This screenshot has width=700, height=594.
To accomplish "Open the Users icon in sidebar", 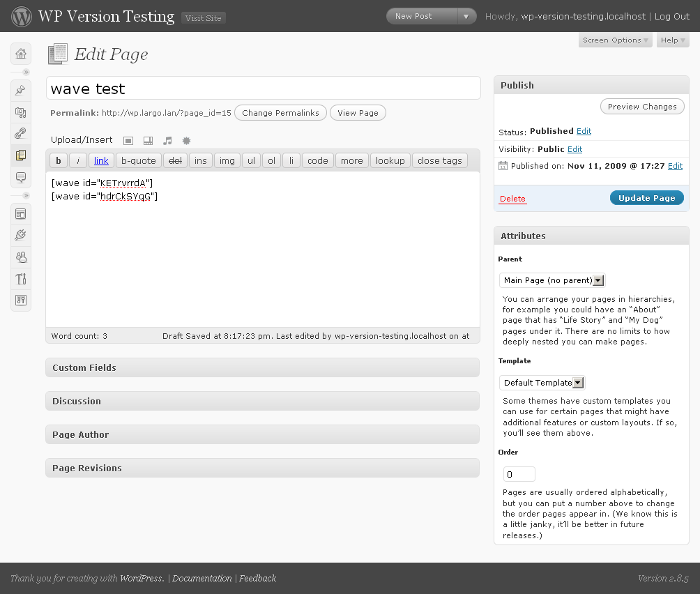I will [20, 257].
